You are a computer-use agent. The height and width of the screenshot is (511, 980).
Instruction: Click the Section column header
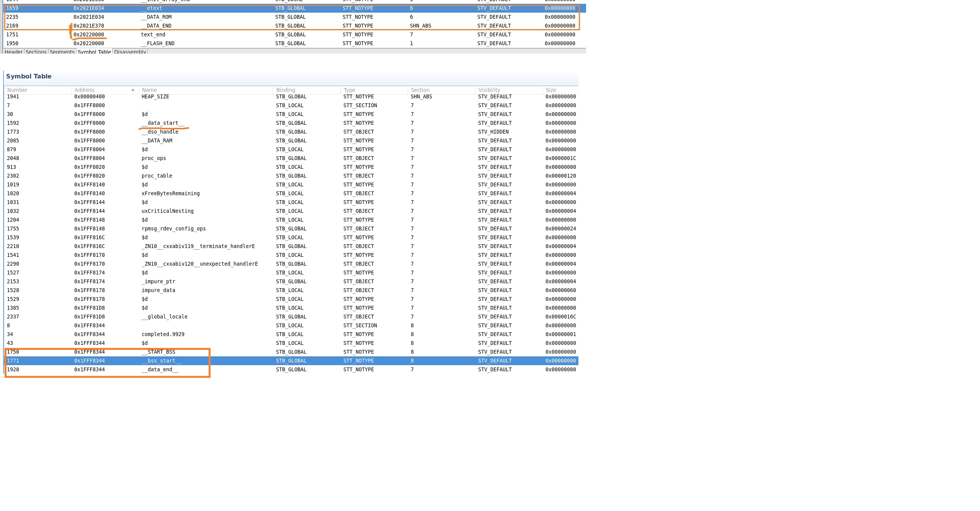420,90
